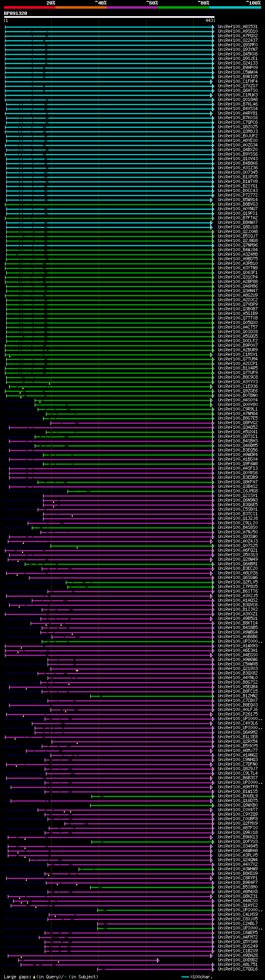
Task: Select hit label UniRef100_Q31CP4
Action: pos(238,277)
